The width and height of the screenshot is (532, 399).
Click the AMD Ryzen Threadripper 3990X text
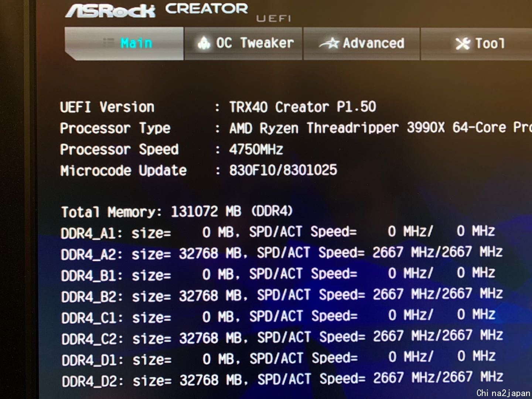click(x=337, y=128)
